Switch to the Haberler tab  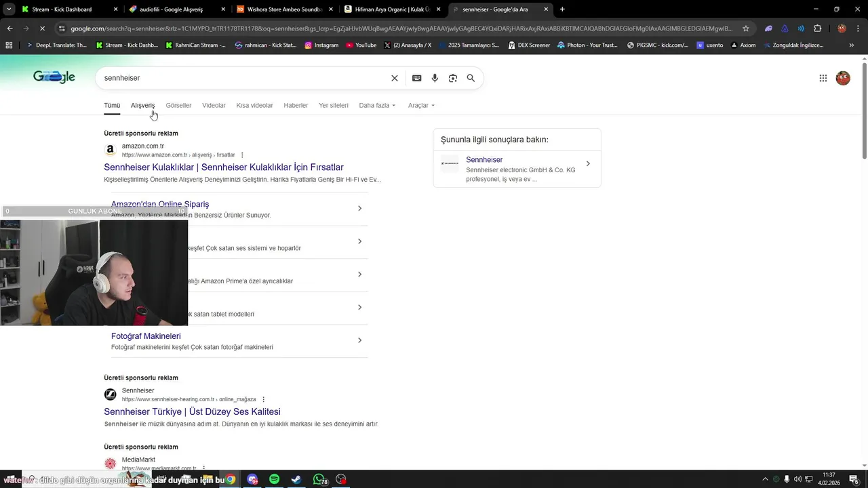click(296, 105)
